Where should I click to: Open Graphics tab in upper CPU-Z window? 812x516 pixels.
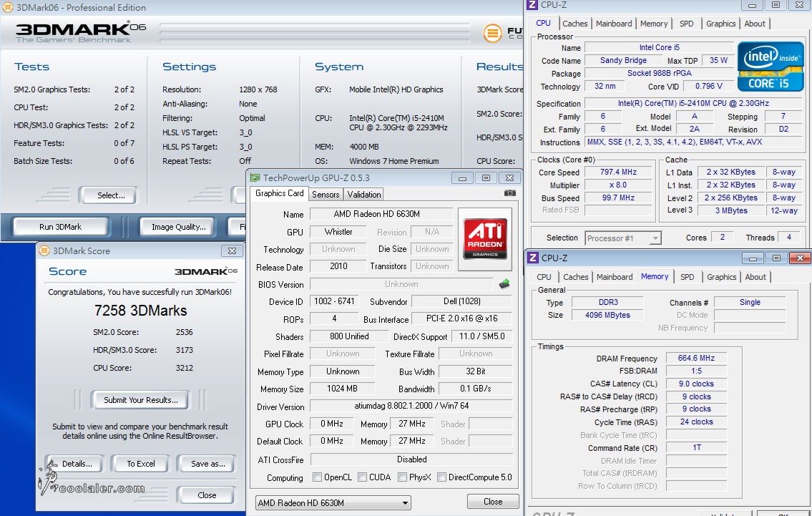click(x=721, y=24)
